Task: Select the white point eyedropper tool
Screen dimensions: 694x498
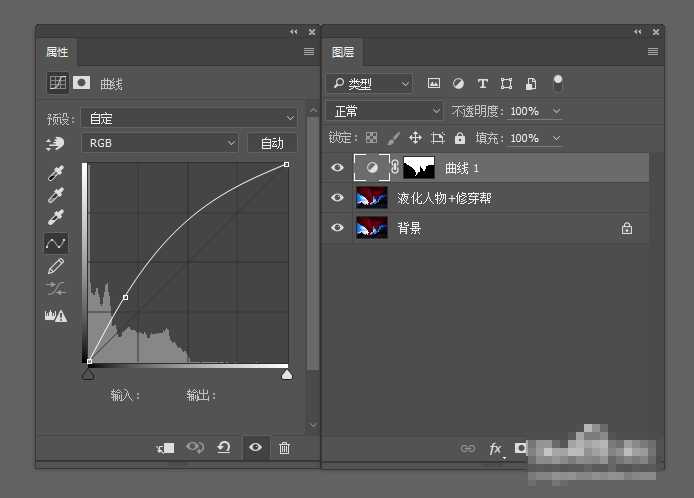Action: 56,217
